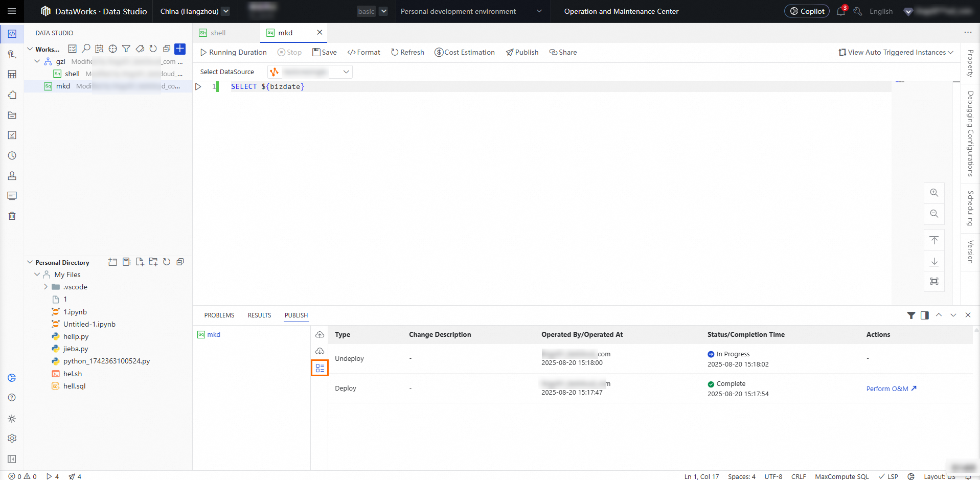Click the Cost Estimation button
Screen dimensions: 980x480
point(465,52)
